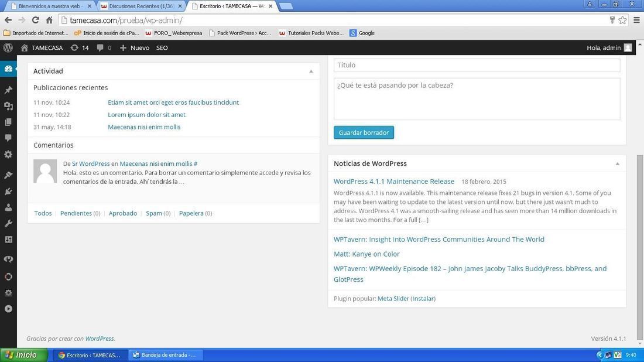Viewport: 644px width, 362px height.
Task: Click the browser Back arrow
Action: coord(8,20)
